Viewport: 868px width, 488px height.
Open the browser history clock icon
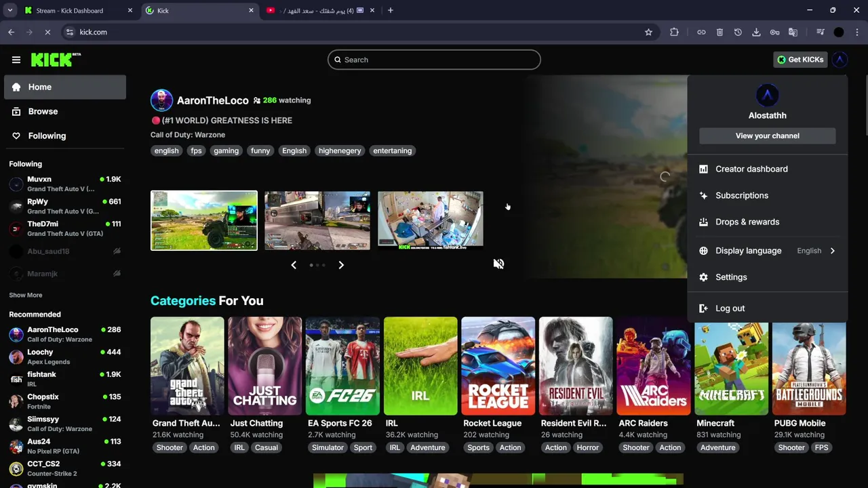click(x=738, y=32)
